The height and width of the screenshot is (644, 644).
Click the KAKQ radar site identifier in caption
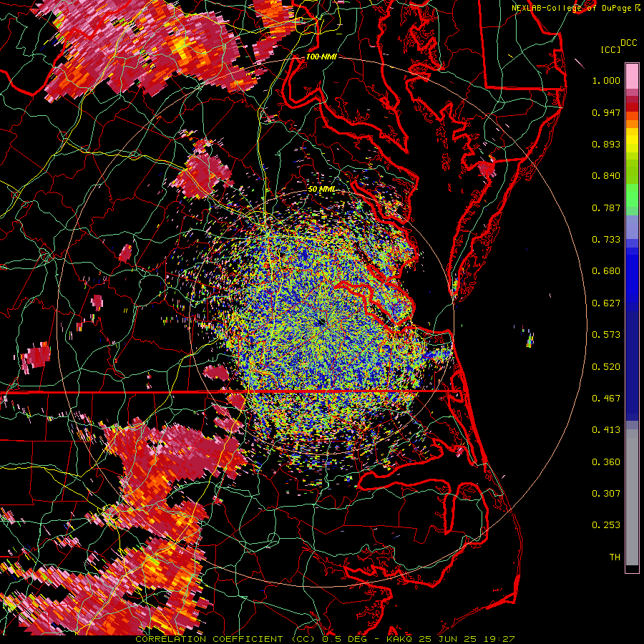tap(400, 639)
